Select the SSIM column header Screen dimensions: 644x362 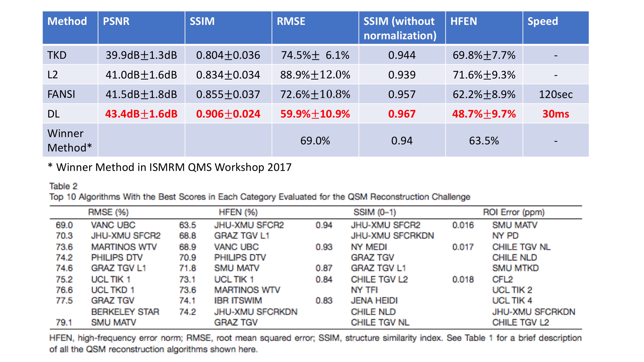point(202,21)
